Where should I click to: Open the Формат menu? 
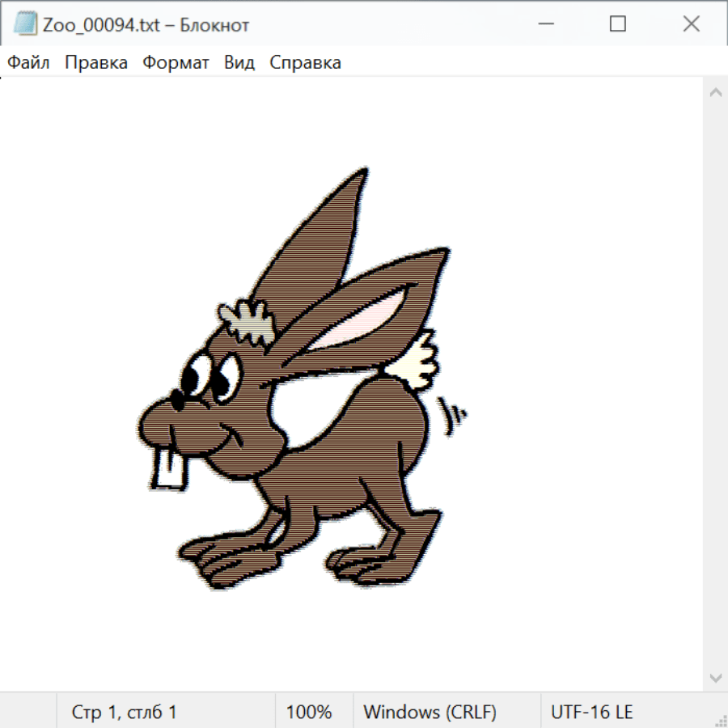pos(176,63)
